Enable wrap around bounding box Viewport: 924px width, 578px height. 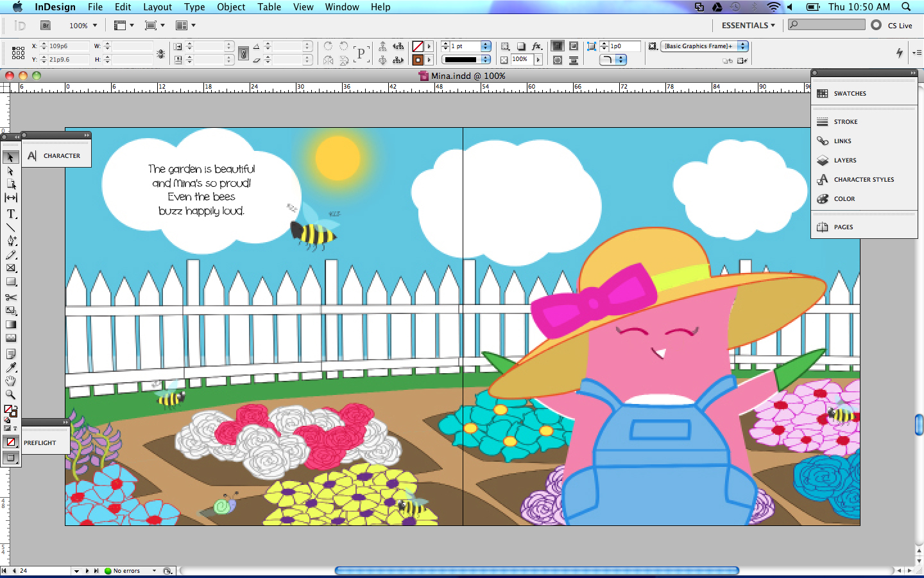point(573,46)
